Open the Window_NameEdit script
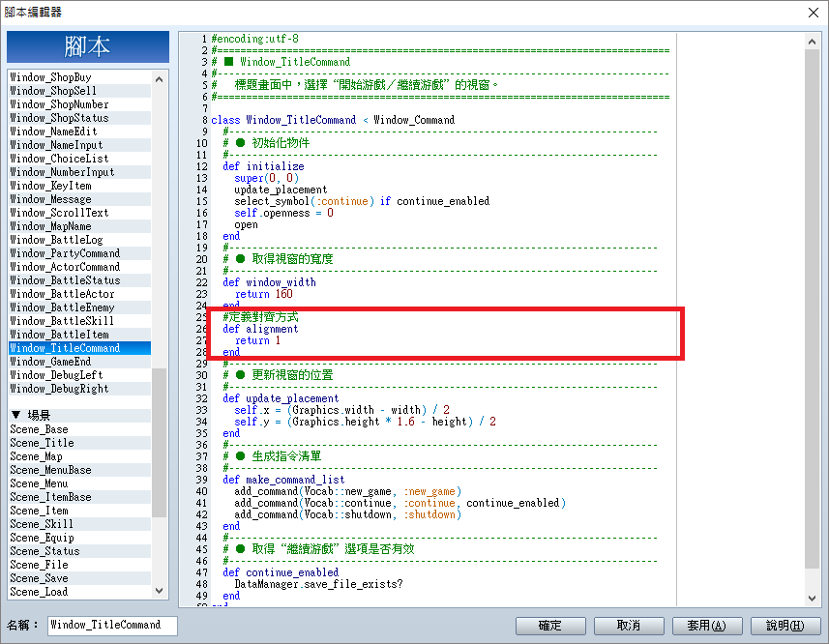Viewport: 829px width, 644px height. point(80,132)
